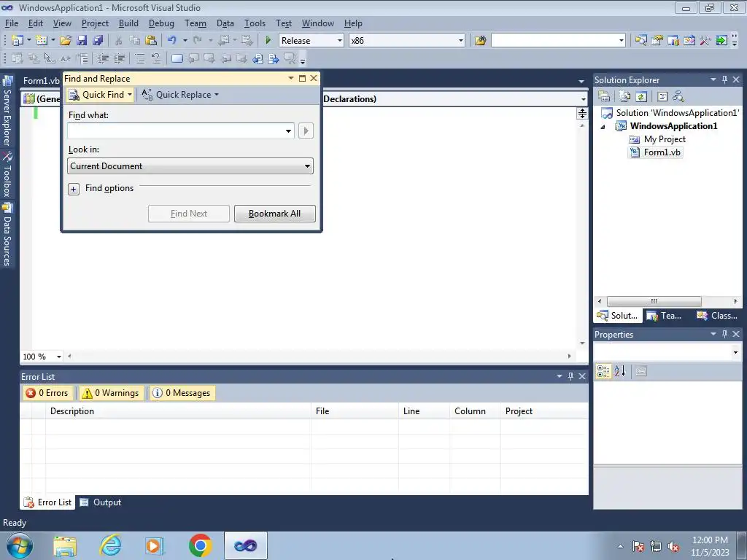The image size is (747, 560).
Task: Comment out the selected lines icon
Action: (139, 58)
